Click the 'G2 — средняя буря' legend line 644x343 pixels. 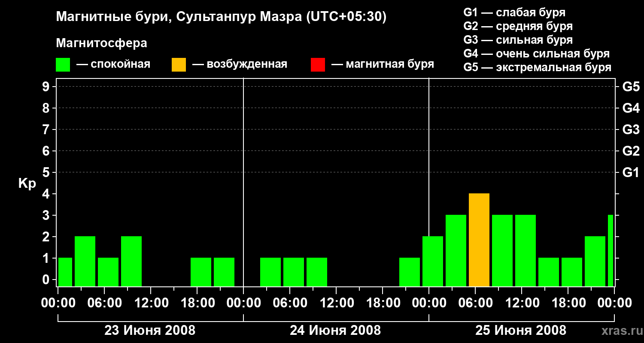[x=518, y=26]
